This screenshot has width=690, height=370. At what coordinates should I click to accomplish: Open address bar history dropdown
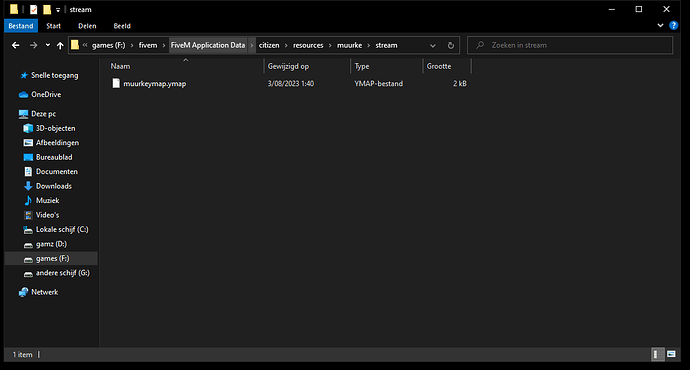(433, 45)
